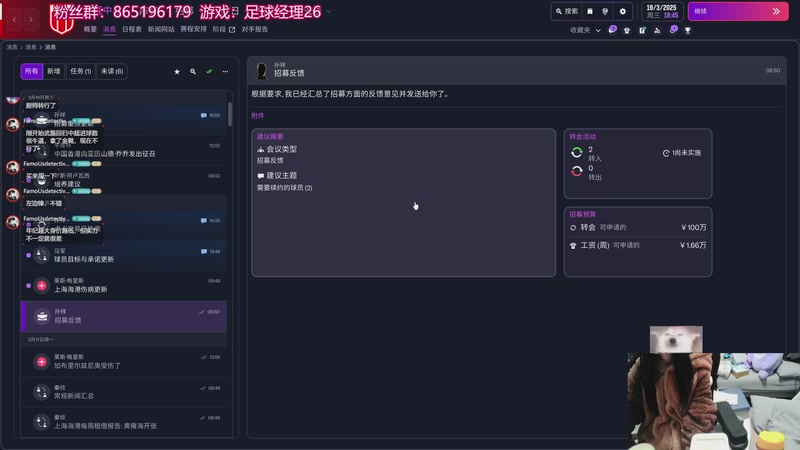Open the shirt (squad) shortcut icon
800x450 pixels.
[x=627, y=31]
